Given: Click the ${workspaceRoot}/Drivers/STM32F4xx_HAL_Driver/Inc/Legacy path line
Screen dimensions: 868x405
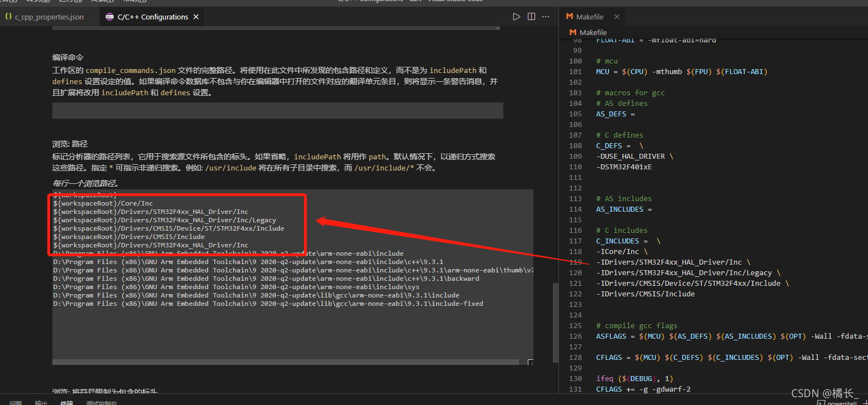Looking at the screenshot, I should [x=165, y=220].
